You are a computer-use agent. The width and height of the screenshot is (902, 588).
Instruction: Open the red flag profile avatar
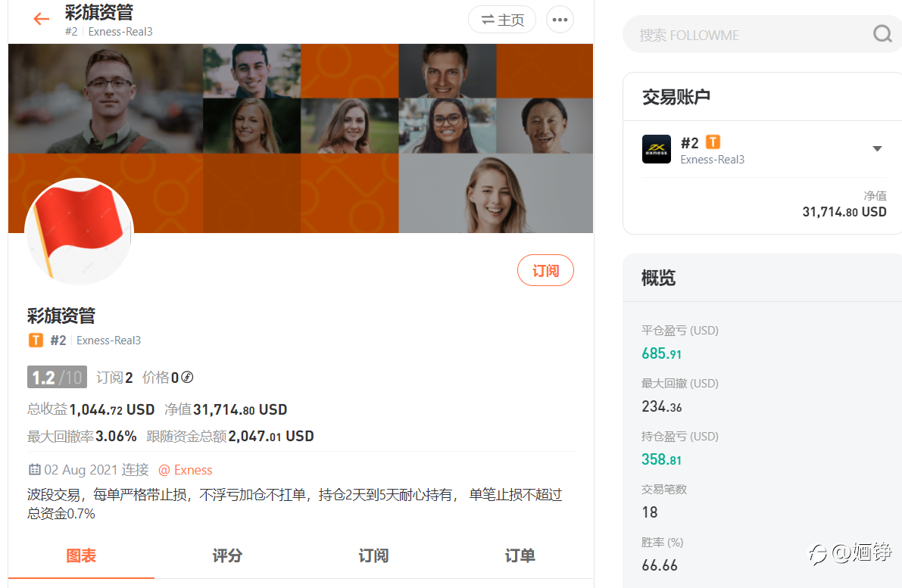point(80,231)
